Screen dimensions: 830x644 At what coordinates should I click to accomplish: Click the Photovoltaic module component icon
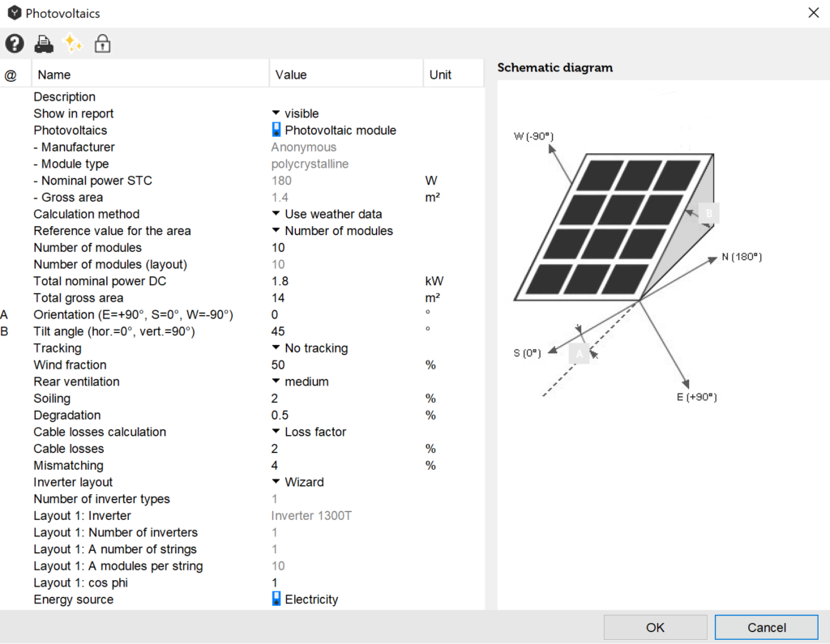[x=276, y=130]
